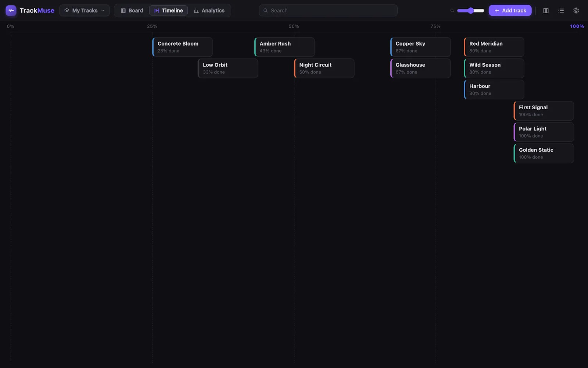Viewport: 588px width, 368px height.
Task: Click the 25% timeline marker label
Action: pos(152,26)
